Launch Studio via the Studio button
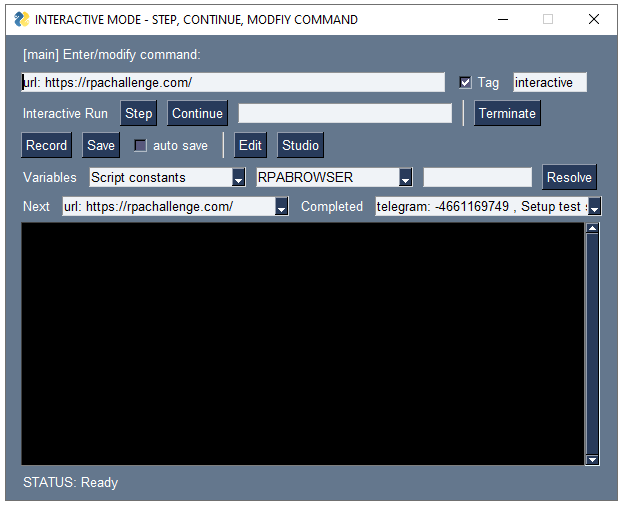The image size is (622, 505). click(x=300, y=145)
